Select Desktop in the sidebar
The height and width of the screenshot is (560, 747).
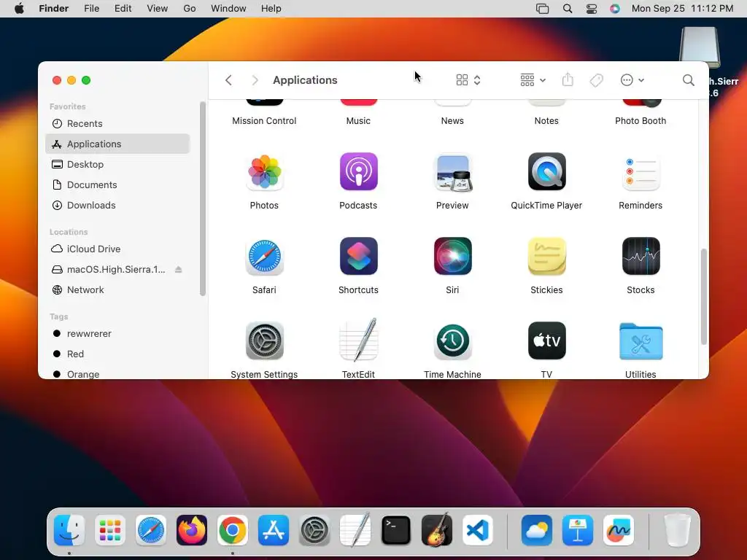click(x=117, y=164)
